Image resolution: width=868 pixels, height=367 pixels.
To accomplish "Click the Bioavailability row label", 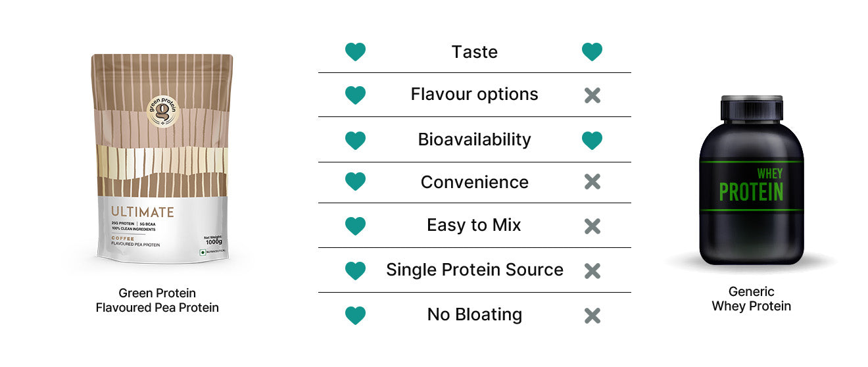I will click(474, 139).
